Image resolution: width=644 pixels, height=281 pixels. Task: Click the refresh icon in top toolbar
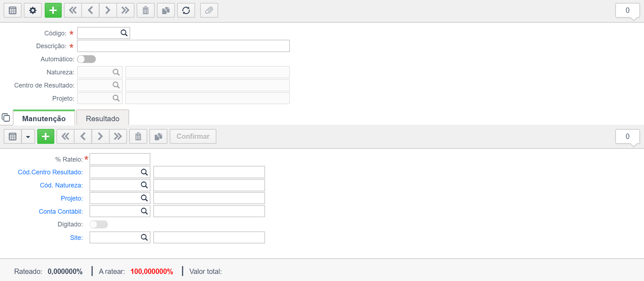(x=186, y=11)
